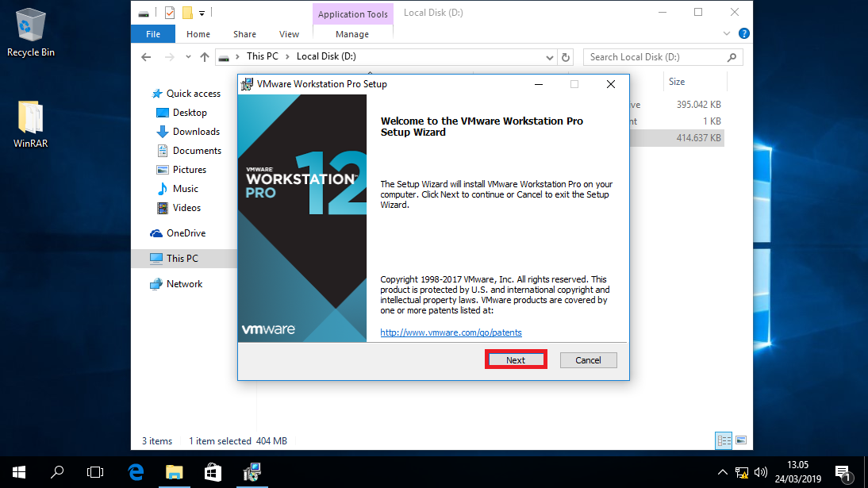Open the taskbar clock and date
Screen dimensions: 868x488
click(797, 472)
